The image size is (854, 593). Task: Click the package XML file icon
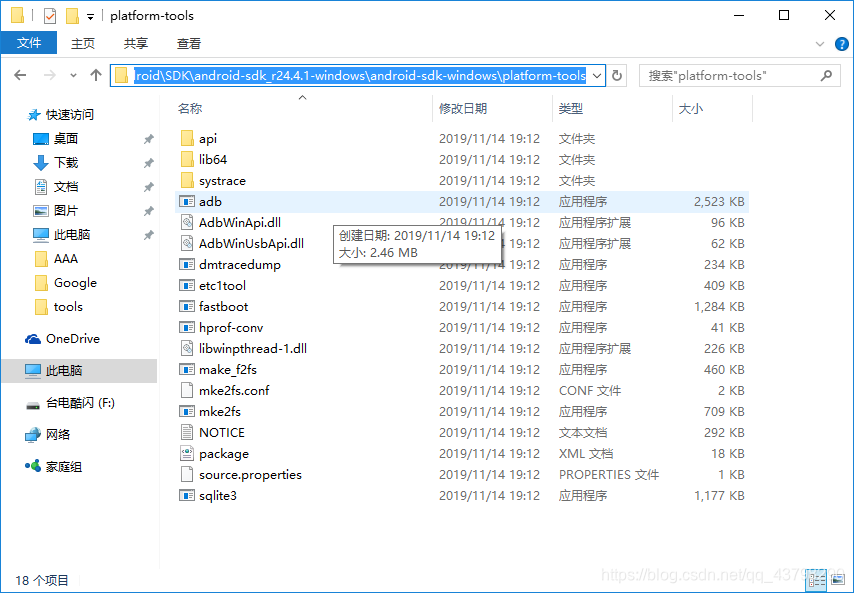[x=187, y=454]
